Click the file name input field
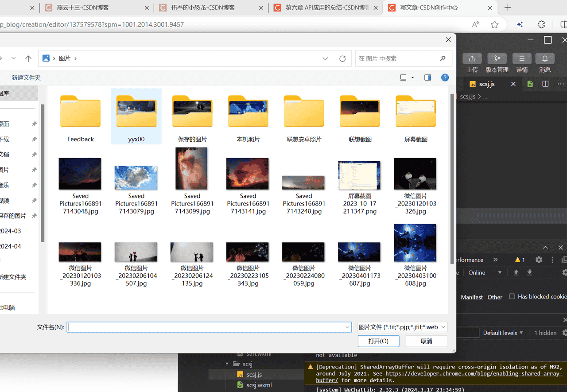567x392 pixels. tap(206, 327)
